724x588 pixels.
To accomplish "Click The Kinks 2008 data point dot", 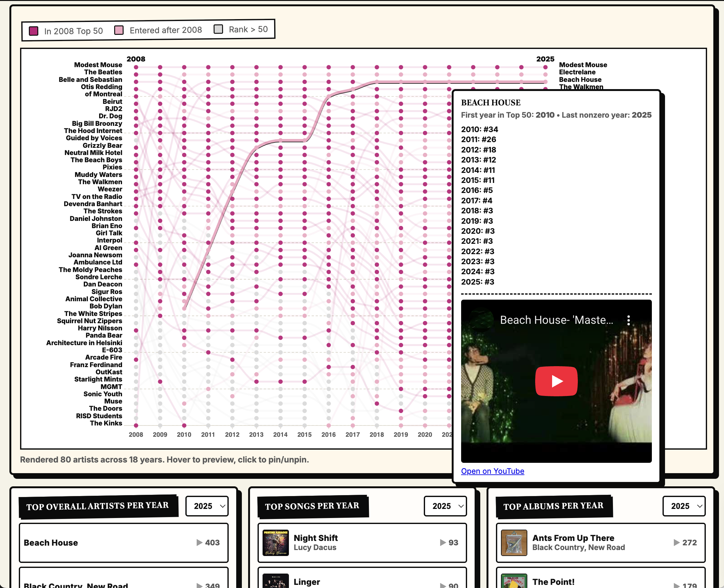I will (x=136, y=425).
